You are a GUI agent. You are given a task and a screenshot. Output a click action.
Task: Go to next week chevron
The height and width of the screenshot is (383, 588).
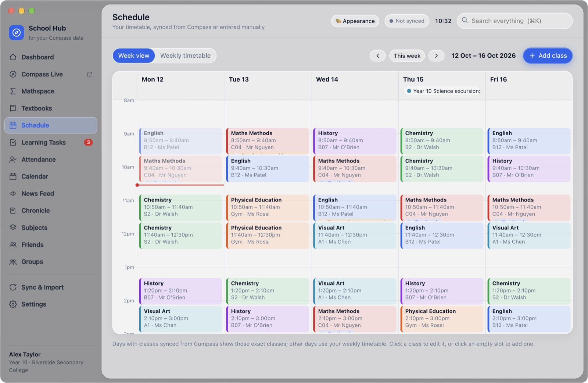(437, 56)
